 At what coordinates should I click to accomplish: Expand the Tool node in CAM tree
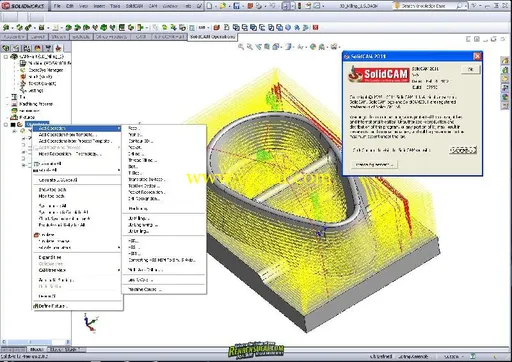(x=8, y=97)
